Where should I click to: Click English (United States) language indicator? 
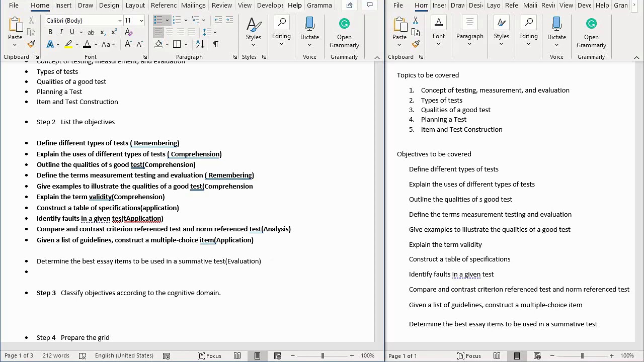124,356
